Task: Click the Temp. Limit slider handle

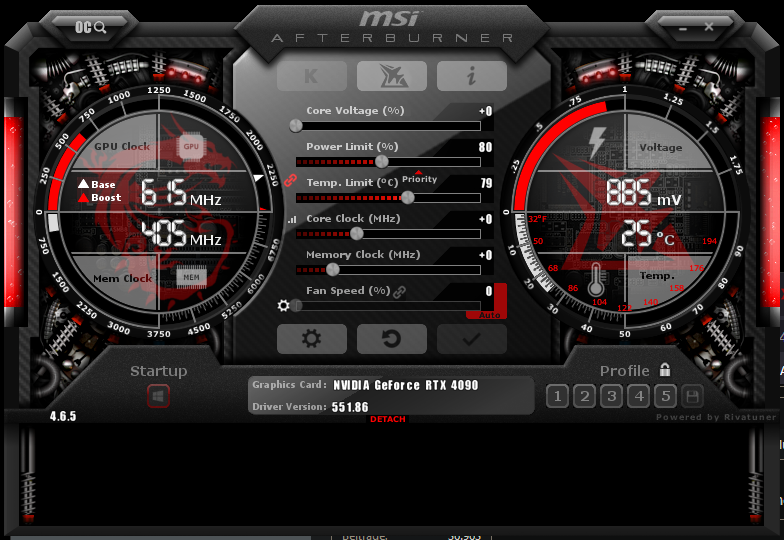Action: point(408,198)
